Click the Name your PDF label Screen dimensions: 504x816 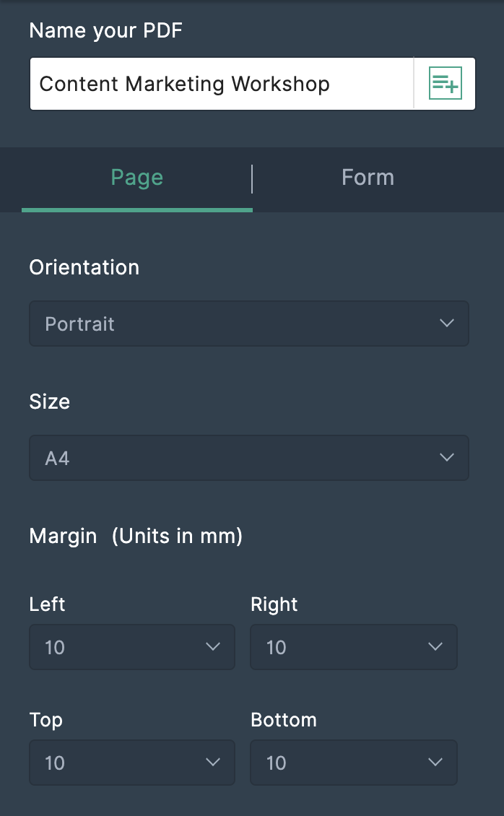105,30
